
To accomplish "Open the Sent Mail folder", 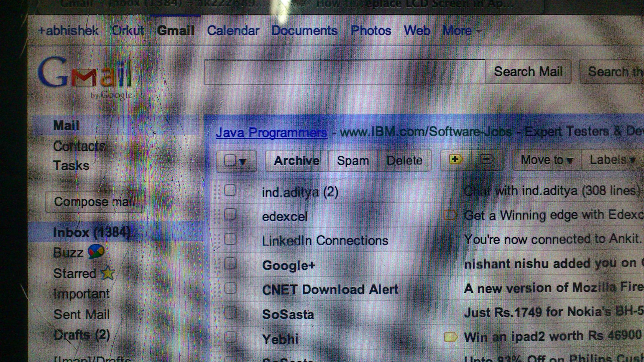I will [82, 314].
